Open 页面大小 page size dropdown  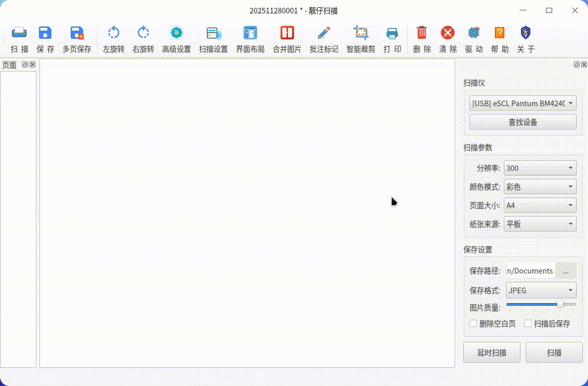pos(540,205)
